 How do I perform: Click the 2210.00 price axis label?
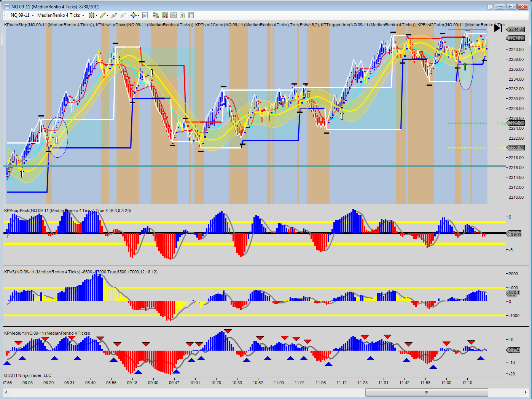point(516,197)
